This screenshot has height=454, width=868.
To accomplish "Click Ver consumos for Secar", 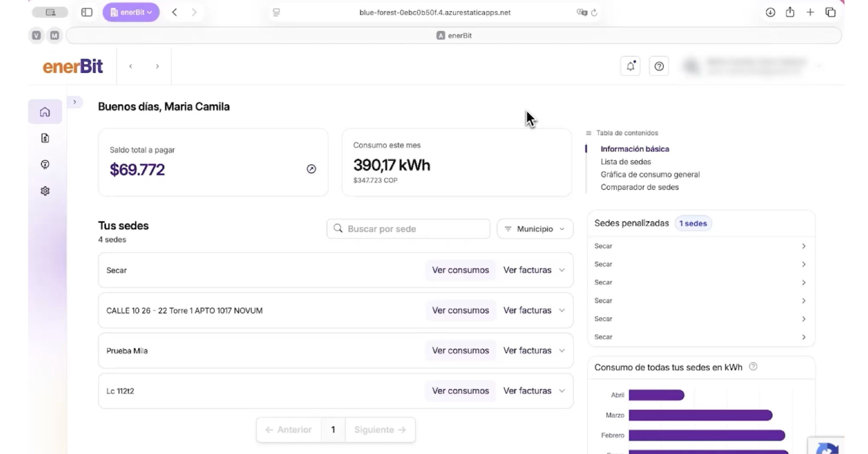I will 460,270.
